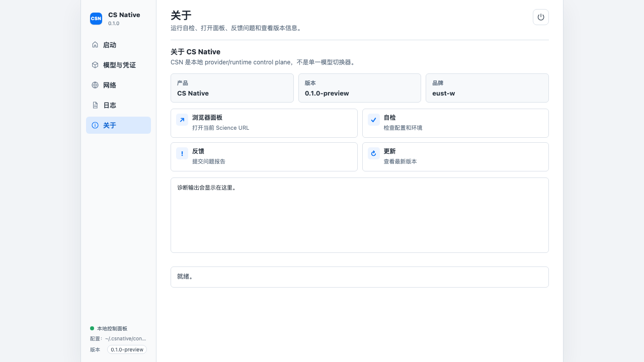Click the globe icon beside 网络
The width and height of the screenshot is (644, 362).
[95, 85]
